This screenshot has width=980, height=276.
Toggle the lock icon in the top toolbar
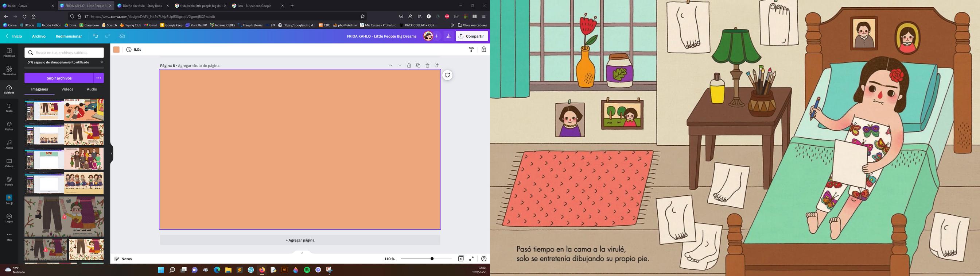(483, 50)
